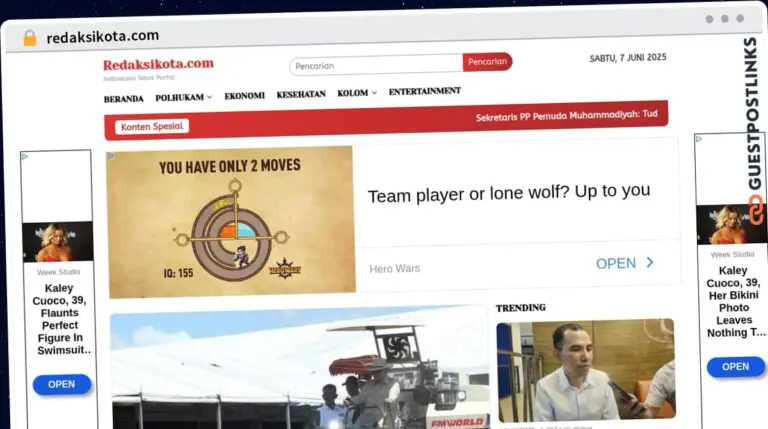Click the chevron arrow beside OPEN in Hero Wars ad

(650, 263)
